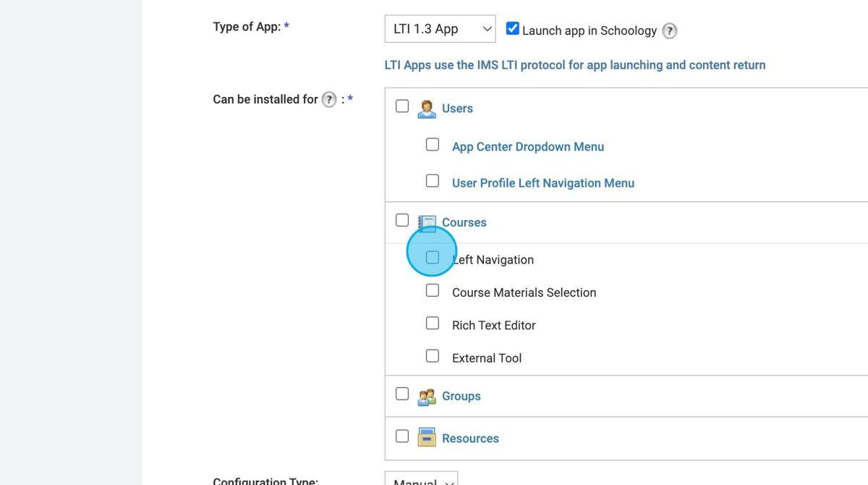
Task: Select the Resources label link
Action: pos(470,438)
